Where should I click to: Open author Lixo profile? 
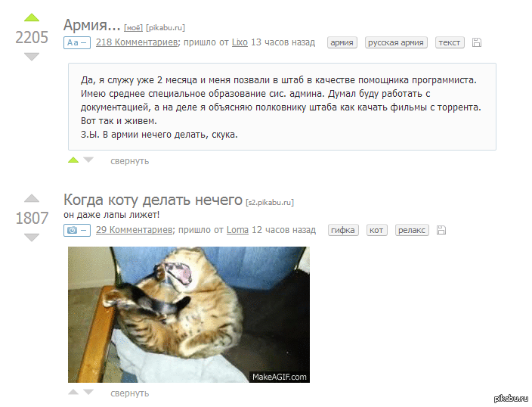tap(240, 42)
